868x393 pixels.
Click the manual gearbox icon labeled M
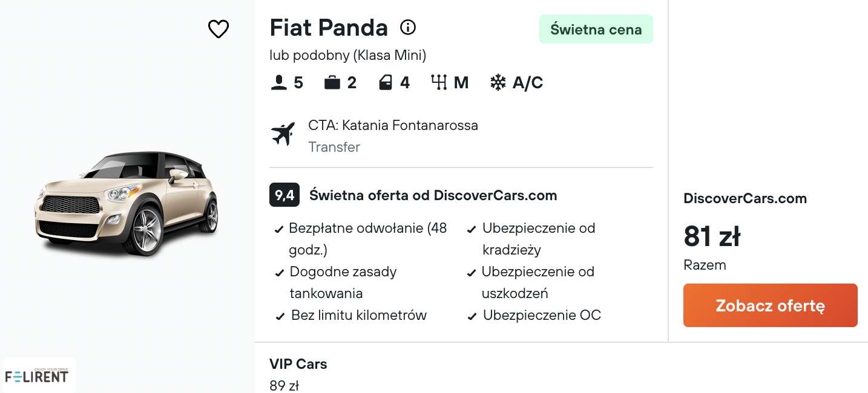pos(439,82)
